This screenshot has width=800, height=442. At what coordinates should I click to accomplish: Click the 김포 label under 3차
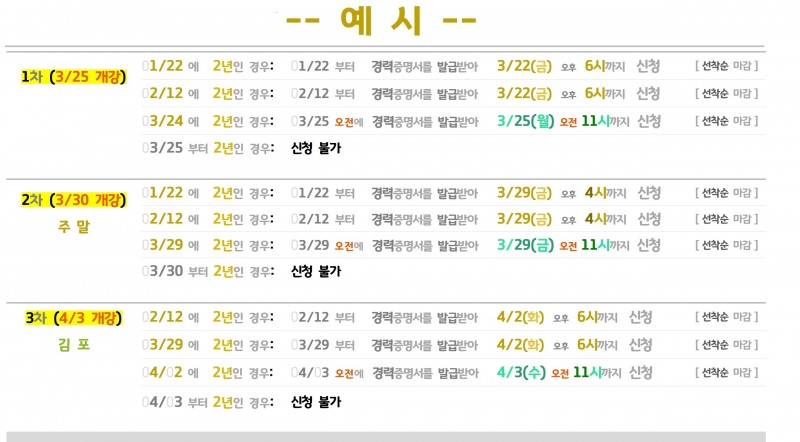tap(73, 345)
